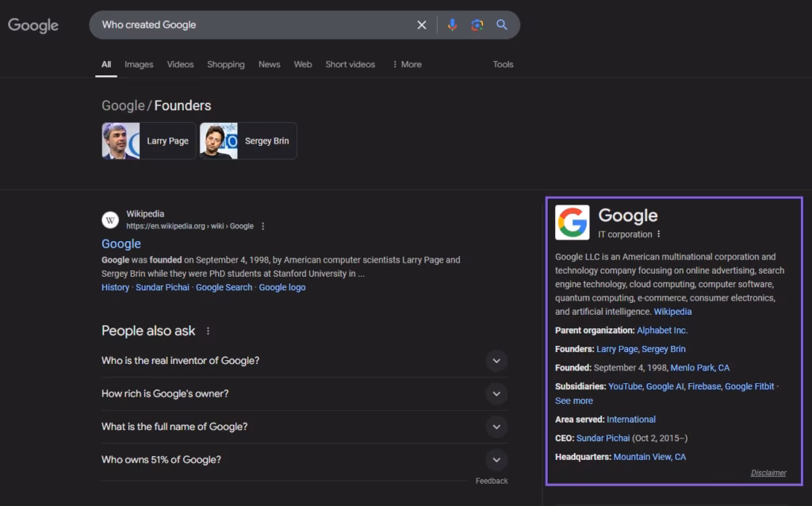Open the News tab
812x506 pixels.
pos(269,64)
